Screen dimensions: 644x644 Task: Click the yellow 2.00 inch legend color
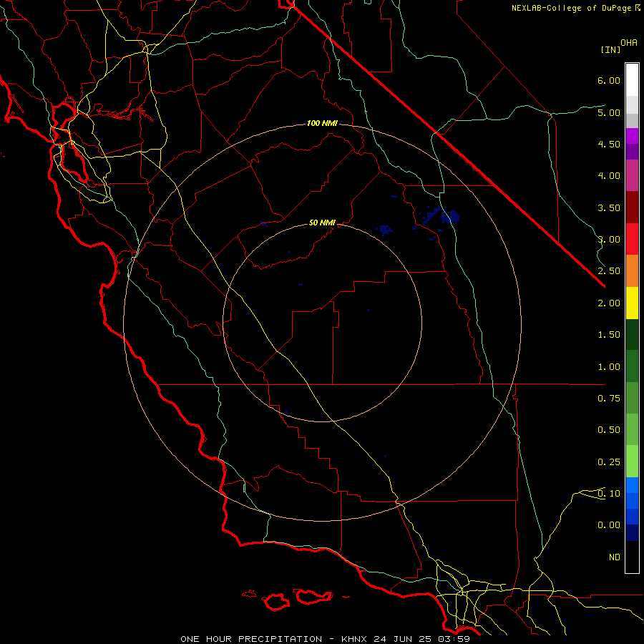(x=632, y=303)
